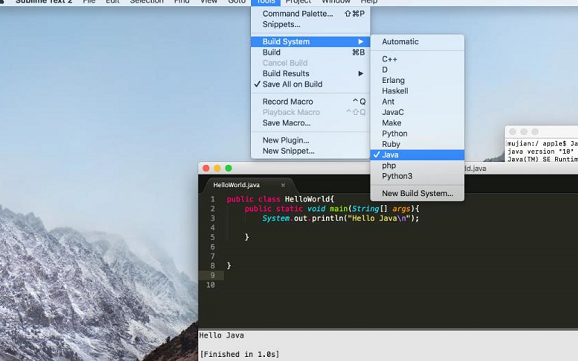Expand the Build Results submenu
The height and width of the screenshot is (361, 578).
click(310, 73)
